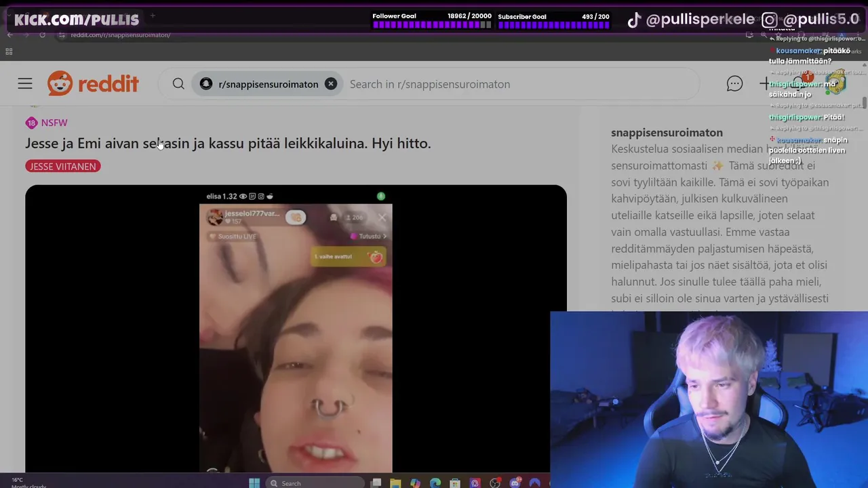868x488 pixels.
Task: Open Microsoft Store from the taskbar
Action: [x=455, y=483]
